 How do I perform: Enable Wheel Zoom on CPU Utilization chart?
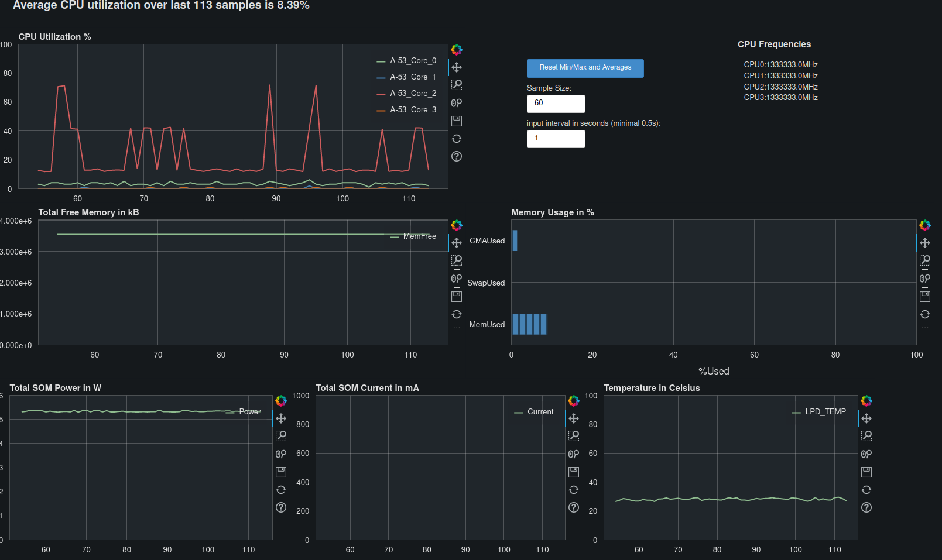click(x=457, y=103)
